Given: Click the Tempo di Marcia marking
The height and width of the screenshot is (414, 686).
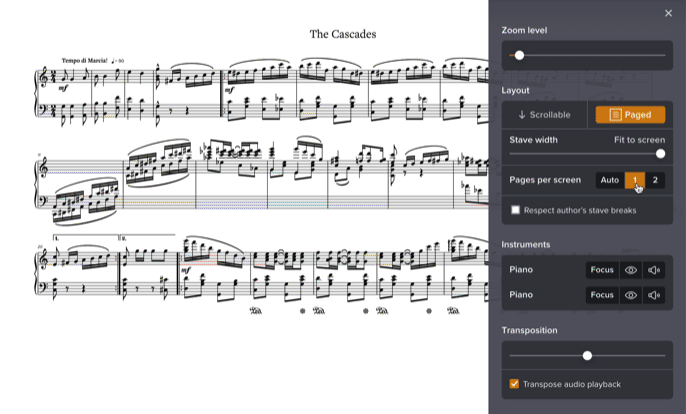Looking at the screenshot, I should [86, 61].
